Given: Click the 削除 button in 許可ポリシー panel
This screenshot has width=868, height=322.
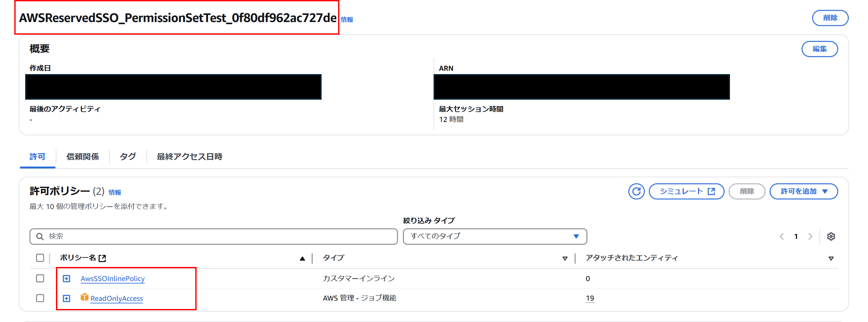Looking at the screenshot, I should (x=746, y=191).
